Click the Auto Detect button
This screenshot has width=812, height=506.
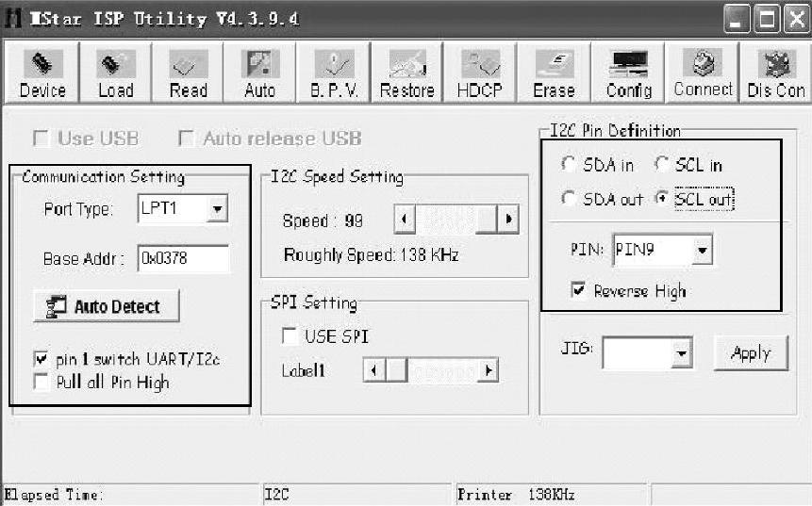(107, 306)
